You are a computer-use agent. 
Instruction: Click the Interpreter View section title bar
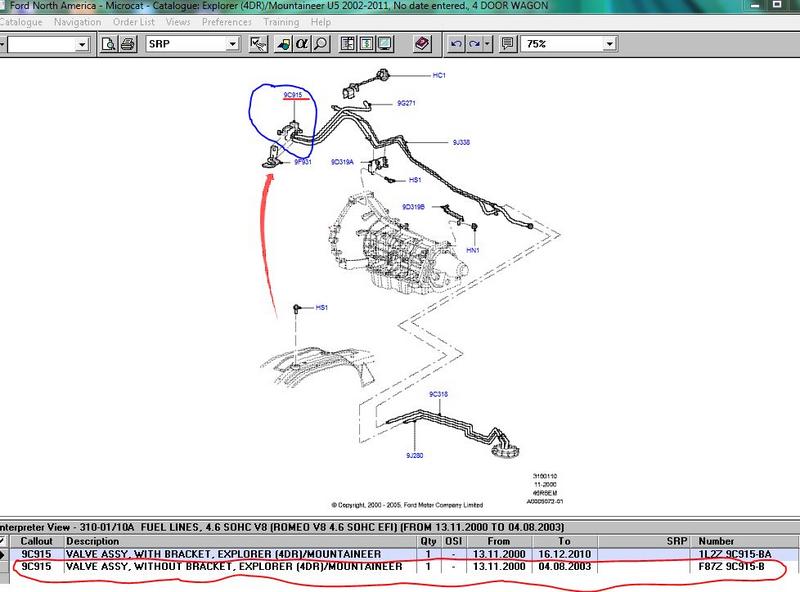[400, 527]
